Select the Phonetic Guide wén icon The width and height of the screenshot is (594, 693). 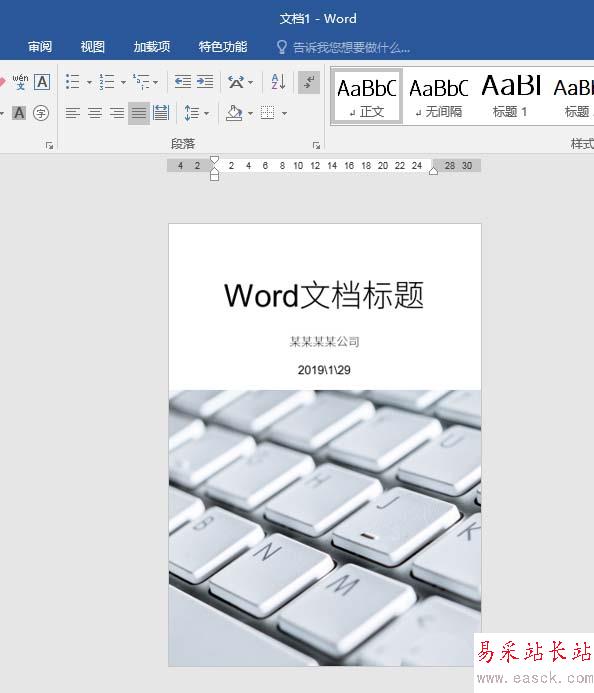(20, 82)
